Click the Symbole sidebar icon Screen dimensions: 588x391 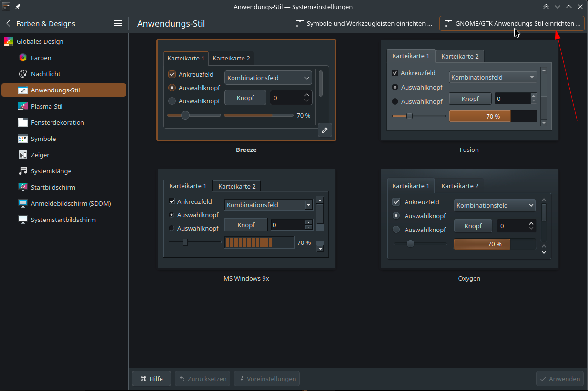click(22, 139)
